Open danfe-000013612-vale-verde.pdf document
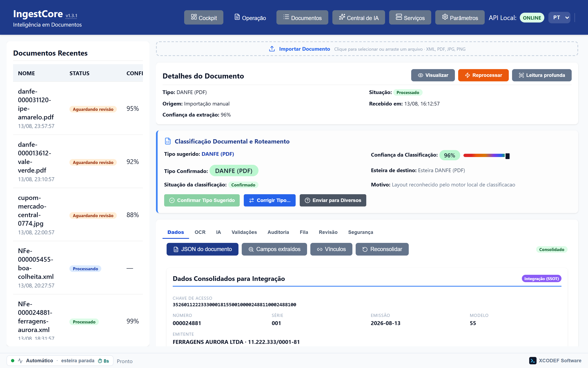This screenshot has height=368, width=588. (78, 162)
